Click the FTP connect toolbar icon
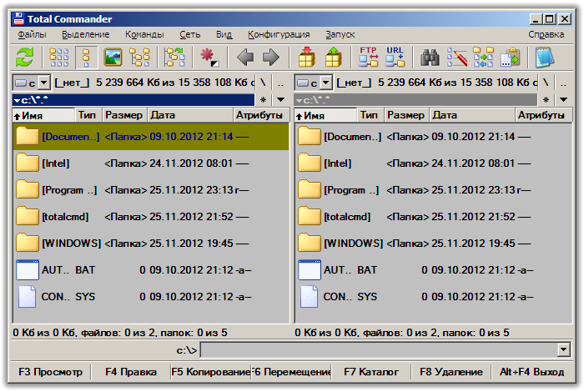The height and width of the screenshot is (392, 584). tap(368, 58)
